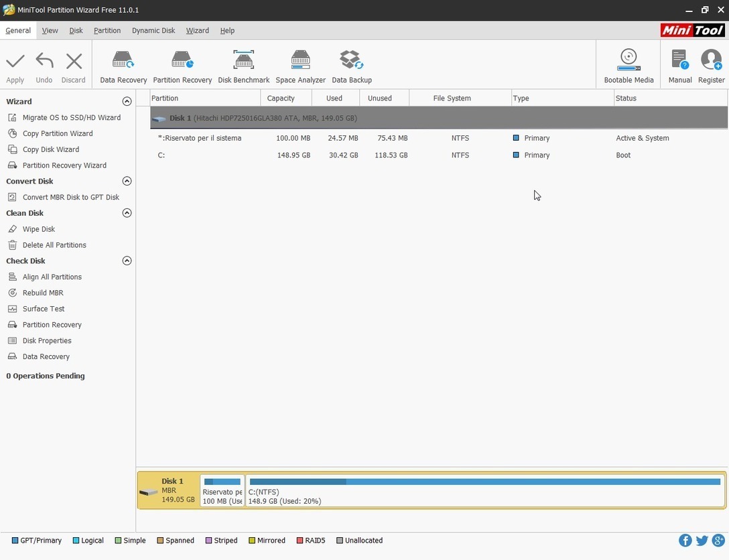Open the Manual
Viewport: 729px width, 560px height.
679,66
